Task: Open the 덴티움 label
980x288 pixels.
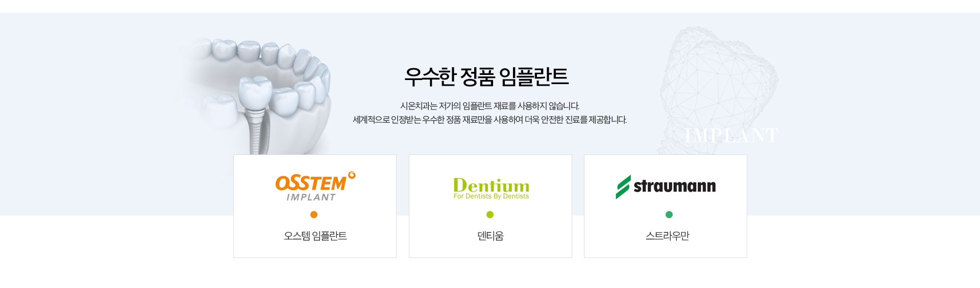Action: coord(491,236)
